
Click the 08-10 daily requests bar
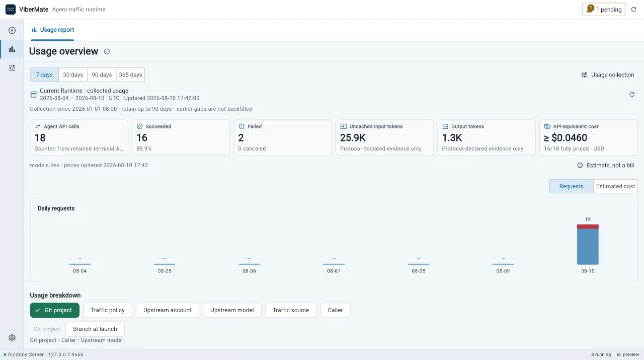click(588, 244)
